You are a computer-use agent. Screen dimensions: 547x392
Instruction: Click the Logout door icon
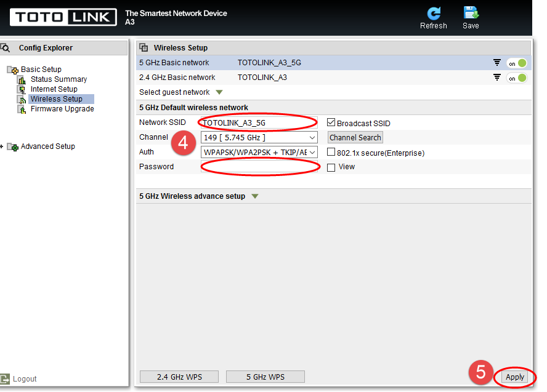click(x=5, y=378)
